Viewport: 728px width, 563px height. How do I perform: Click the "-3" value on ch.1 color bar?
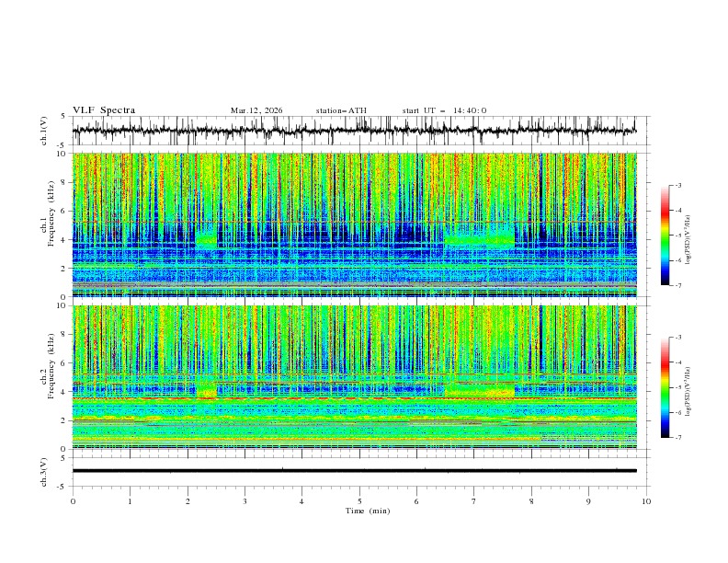click(677, 185)
